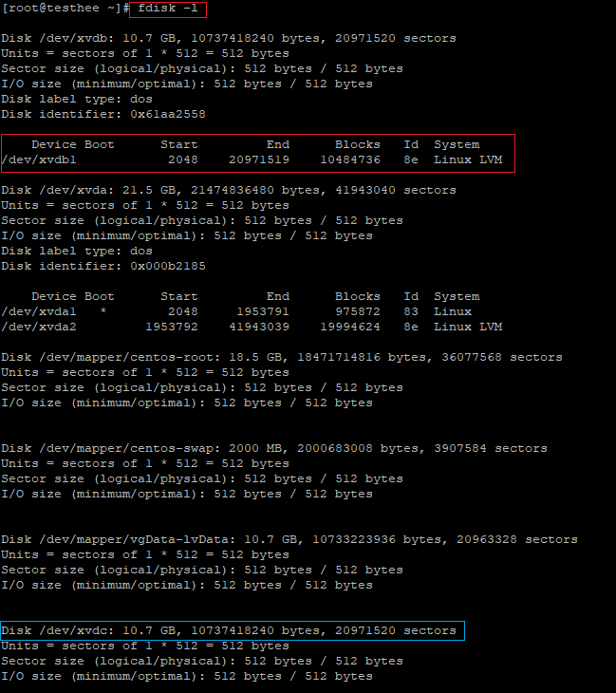
Task: Click the '[root@testhee ~]#' prompt
Action: pyautogui.click(x=65, y=9)
